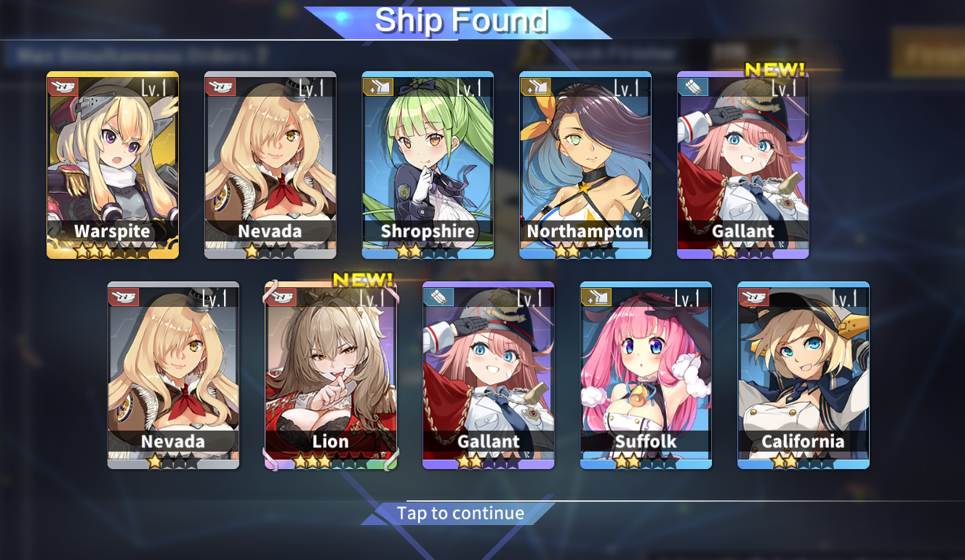Viewport: 965px width, 560px height.
Task: Click the Lv.1 label on California's card
Action: coord(843,298)
